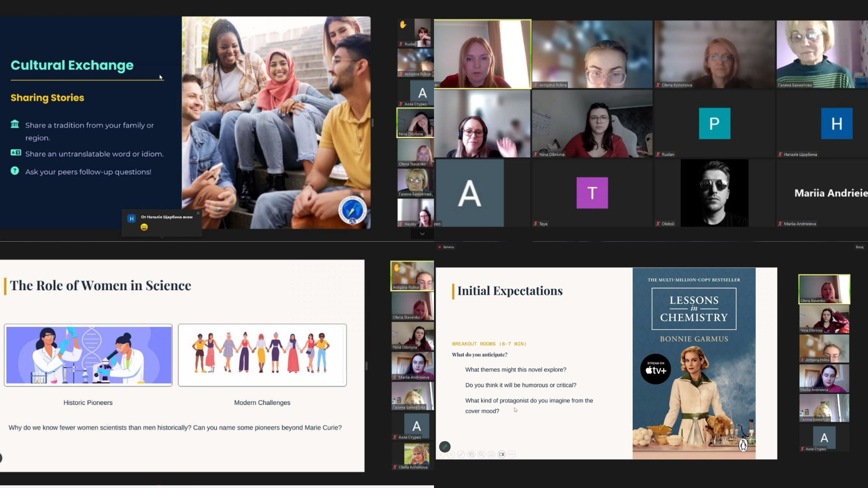
Task: Select the slide pen tool
Action: click(x=461, y=454)
